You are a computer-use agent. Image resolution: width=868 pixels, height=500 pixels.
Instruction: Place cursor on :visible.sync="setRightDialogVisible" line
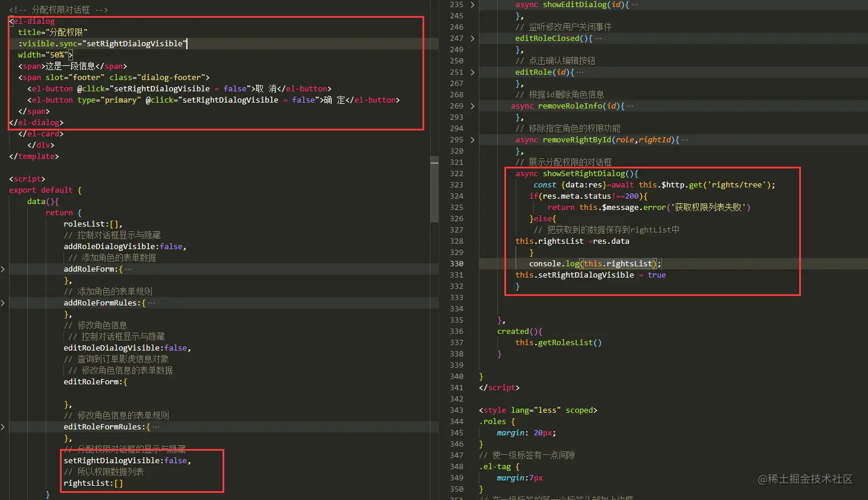tap(103, 43)
